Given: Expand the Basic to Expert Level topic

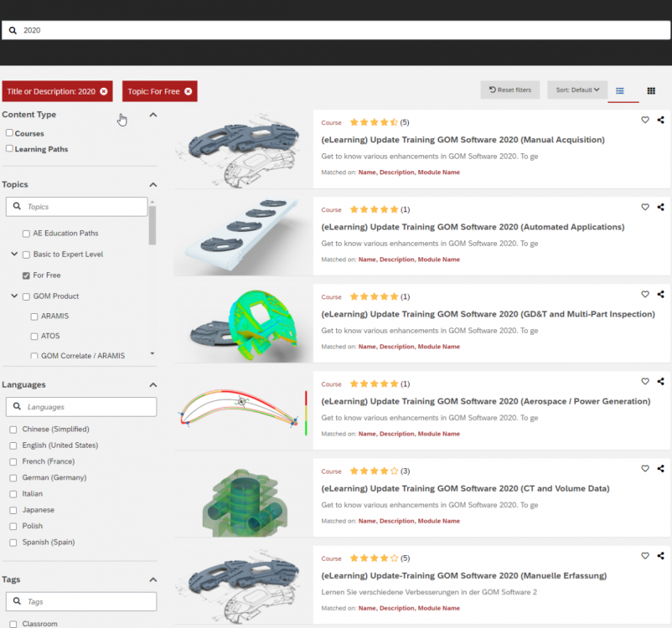Looking at the screenshot, I should coord(14,255).
